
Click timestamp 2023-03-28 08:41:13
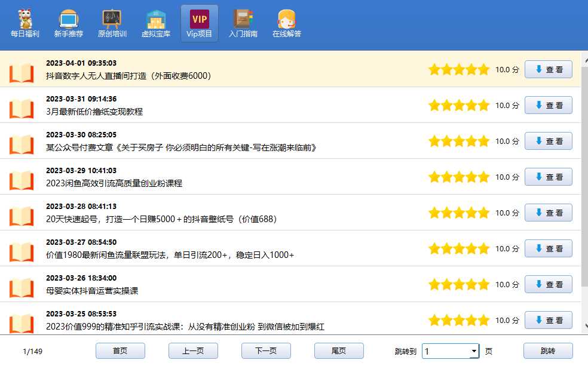coord(81,207)
